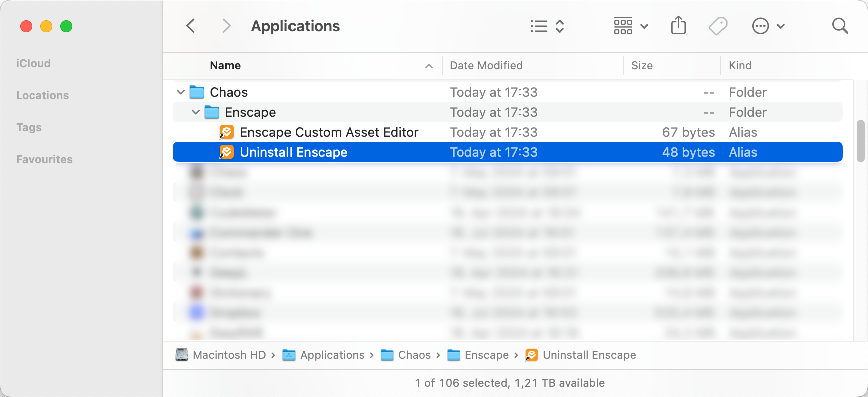Sort by the Kind column header
868x397 pixels.
pos(740,66)
